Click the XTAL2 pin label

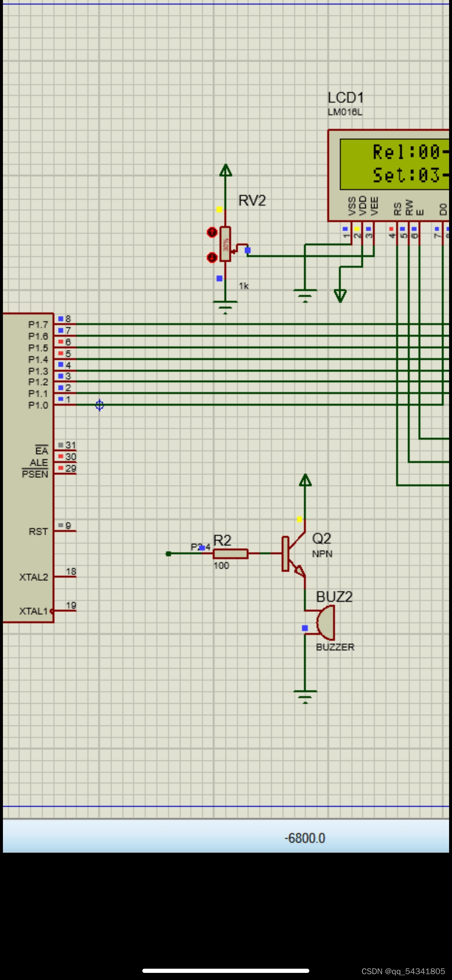coord(33,577)
